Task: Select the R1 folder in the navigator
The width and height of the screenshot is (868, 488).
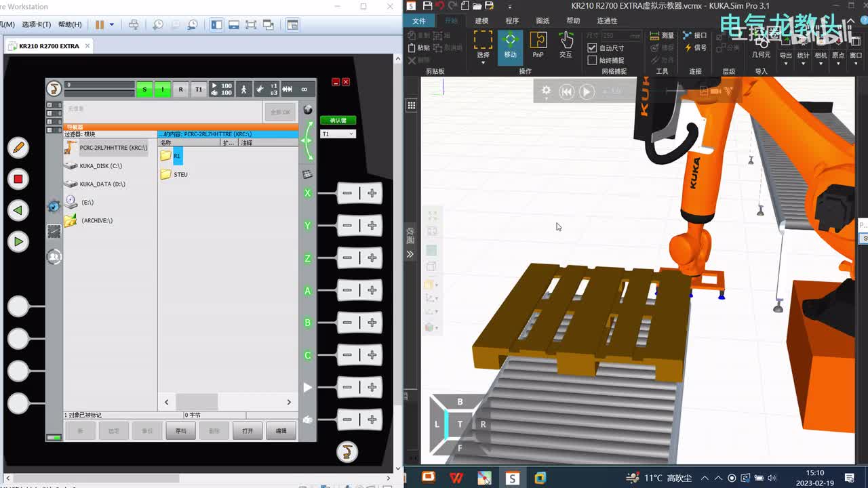Action: (171, 156)
